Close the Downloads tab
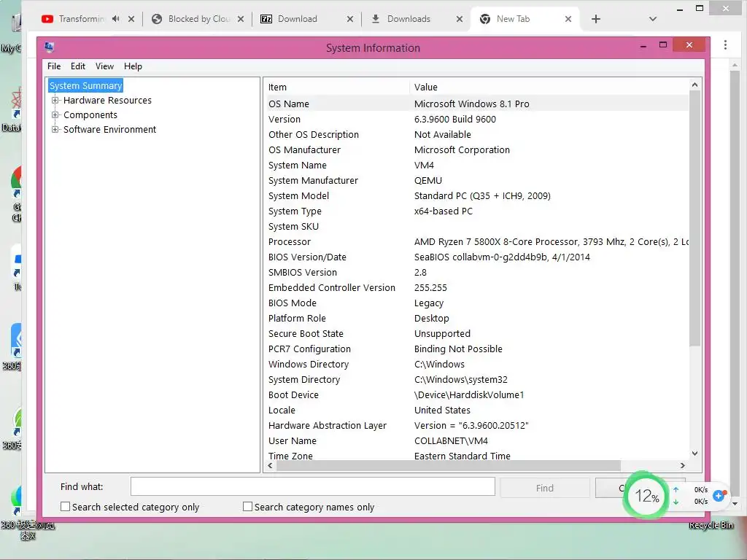747x560 pixels. pos(460,19)
